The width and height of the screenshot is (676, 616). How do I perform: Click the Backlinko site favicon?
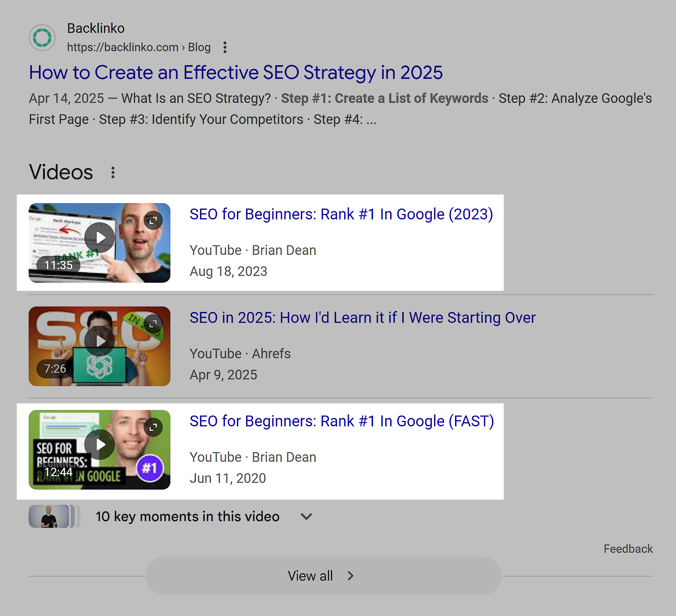tap(42, 38)
